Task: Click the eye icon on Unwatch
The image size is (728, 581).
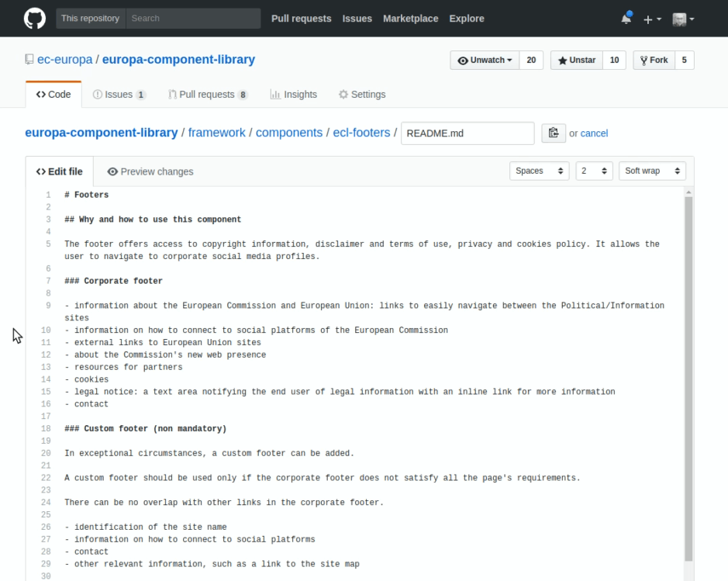Action: click(x=463, y=61)
